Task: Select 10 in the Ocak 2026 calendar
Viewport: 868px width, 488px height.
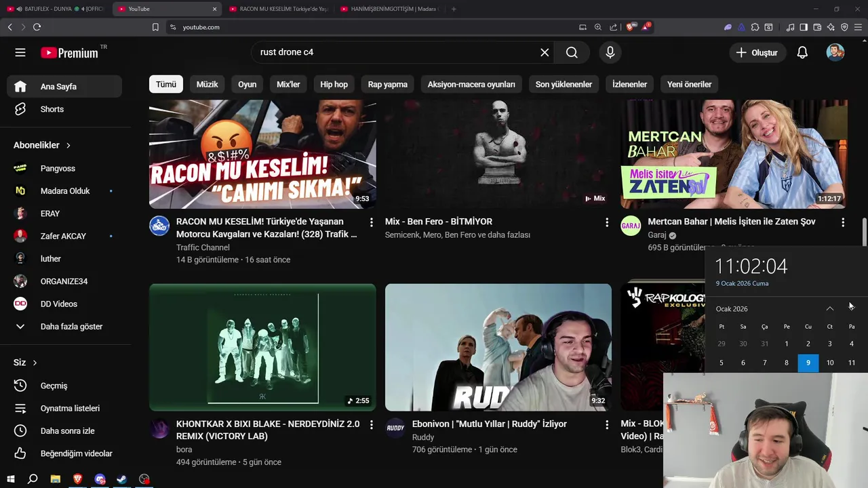Action: pos(830,363)
